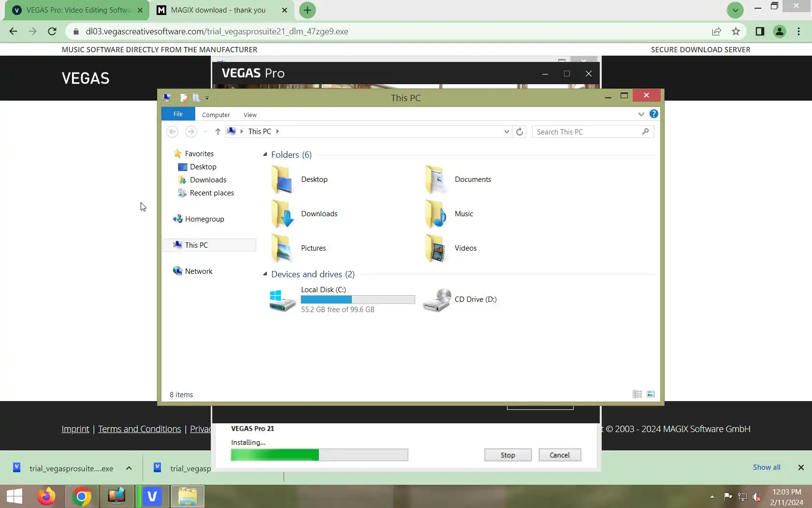The image size is (812, 508).
Task: Click the Chrome taskbar icon
Action: click(x=82, y=496)
